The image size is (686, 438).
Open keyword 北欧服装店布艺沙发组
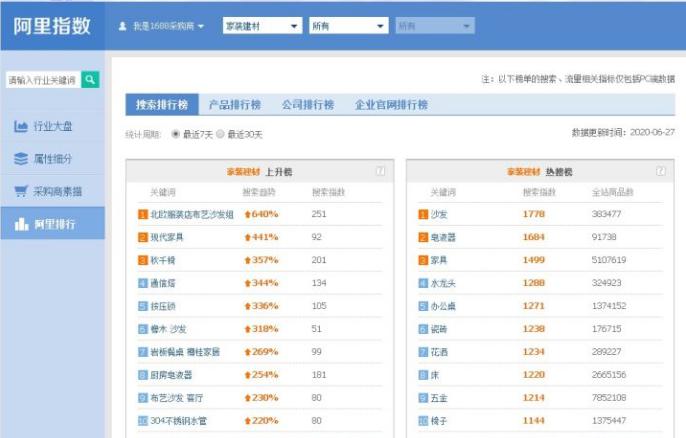point(192,214)
